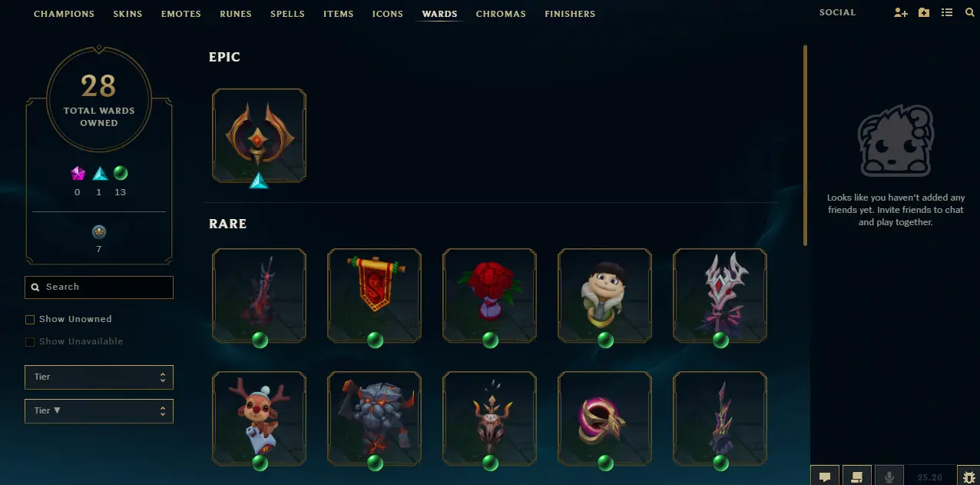The width and height of the screenshot is (980, 485).
Task: Open the chat bubble icon
Action: pos(825,476)
